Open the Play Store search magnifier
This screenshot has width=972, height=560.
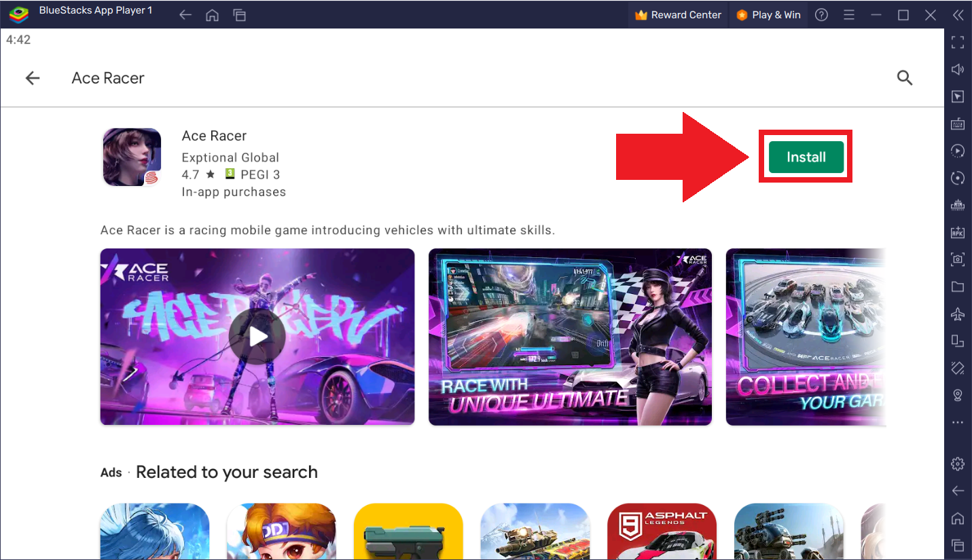click(904, 78)
